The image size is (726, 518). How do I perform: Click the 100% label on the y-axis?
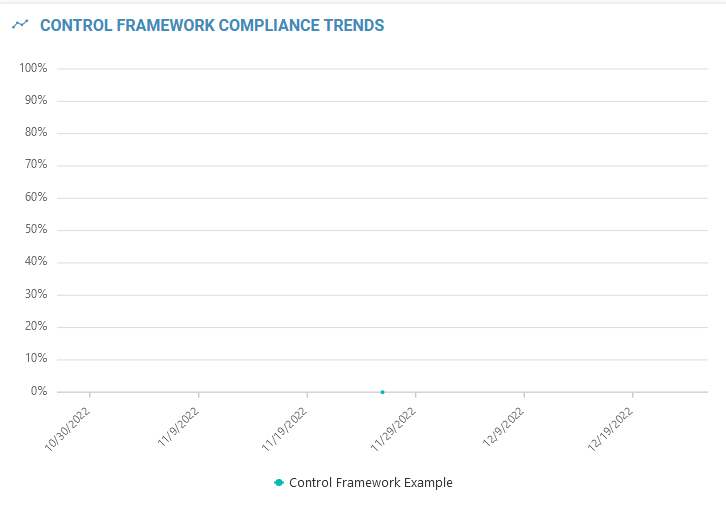coord(34,68)
